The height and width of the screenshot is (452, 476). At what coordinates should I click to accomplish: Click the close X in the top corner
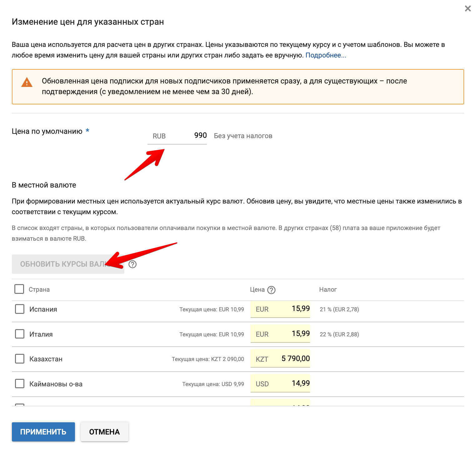(468, 9)
